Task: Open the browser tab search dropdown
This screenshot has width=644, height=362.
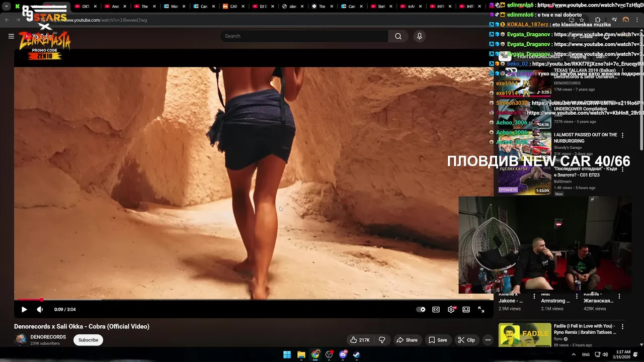Action: pos(7,7)
